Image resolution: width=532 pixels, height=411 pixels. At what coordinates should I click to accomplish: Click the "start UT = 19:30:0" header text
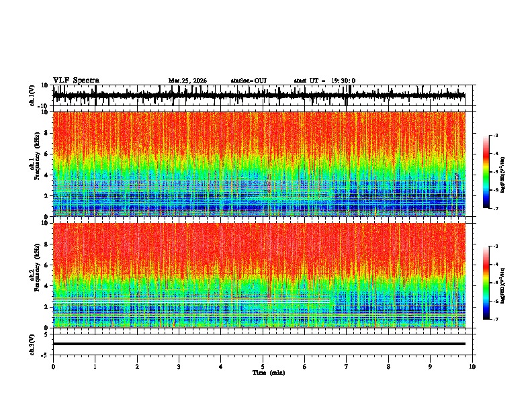pyautogui.click(x=324, y=81)
